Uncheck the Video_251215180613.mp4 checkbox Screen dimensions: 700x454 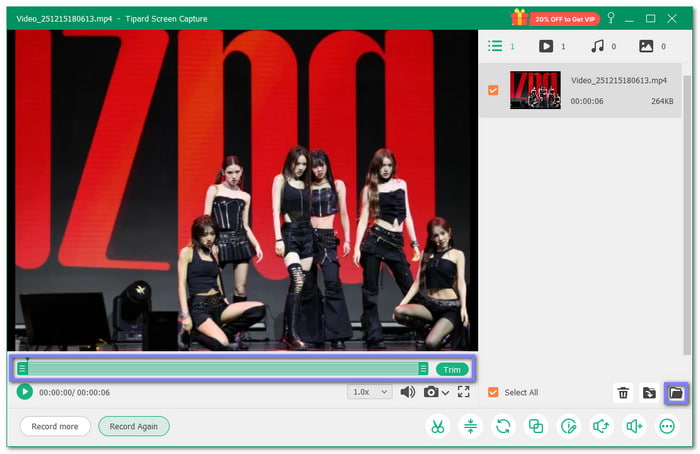[493, 91]
